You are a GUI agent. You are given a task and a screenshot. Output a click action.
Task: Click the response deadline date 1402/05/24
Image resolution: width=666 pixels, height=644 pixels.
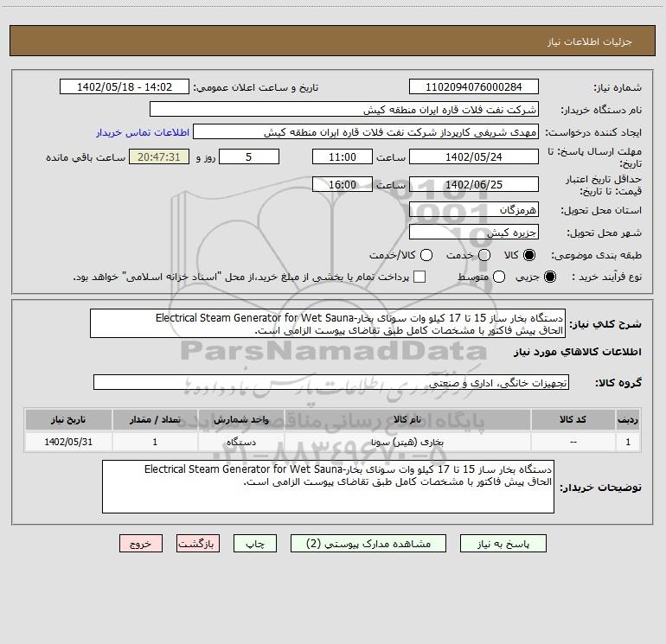(x=474, y=156)
